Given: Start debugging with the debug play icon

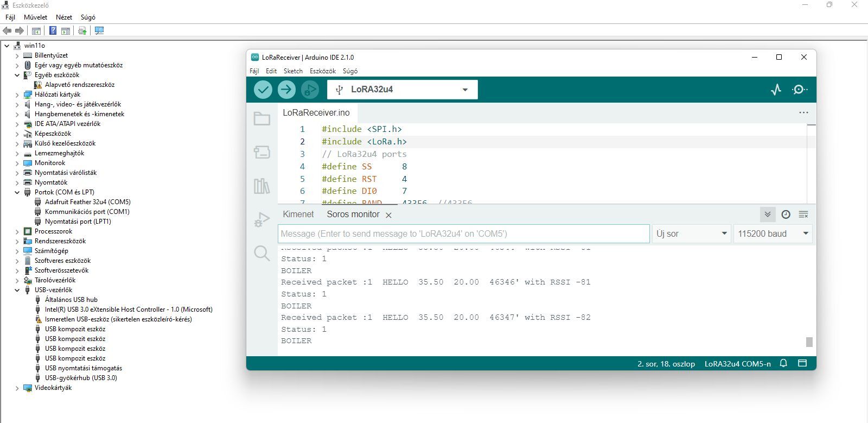Looking at the screenshot, I should (x=310, y=90).
